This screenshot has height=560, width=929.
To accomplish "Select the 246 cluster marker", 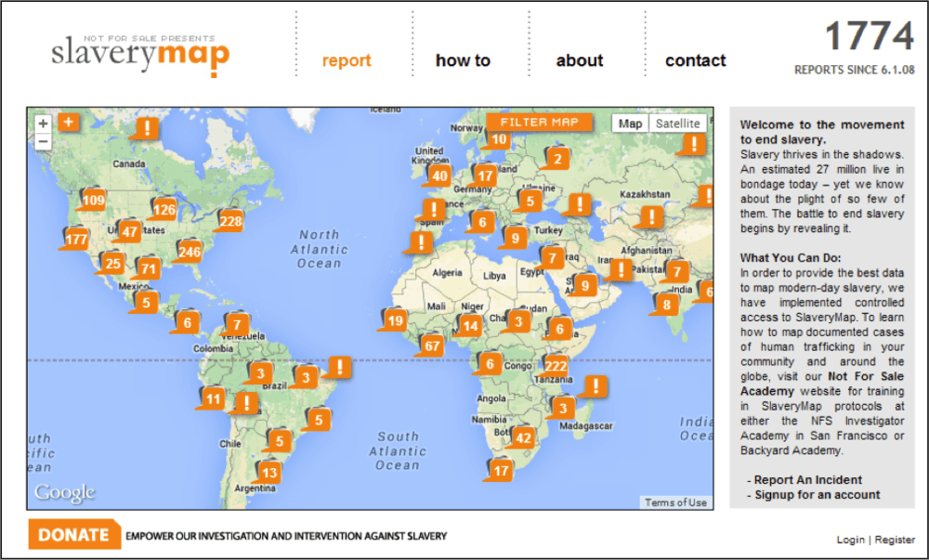I will [189, 252].
